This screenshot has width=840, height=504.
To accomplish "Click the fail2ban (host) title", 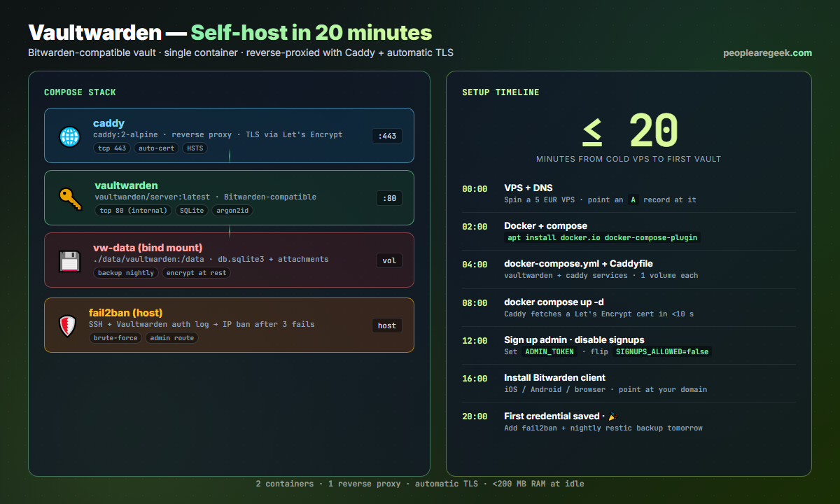I will 125,313.
